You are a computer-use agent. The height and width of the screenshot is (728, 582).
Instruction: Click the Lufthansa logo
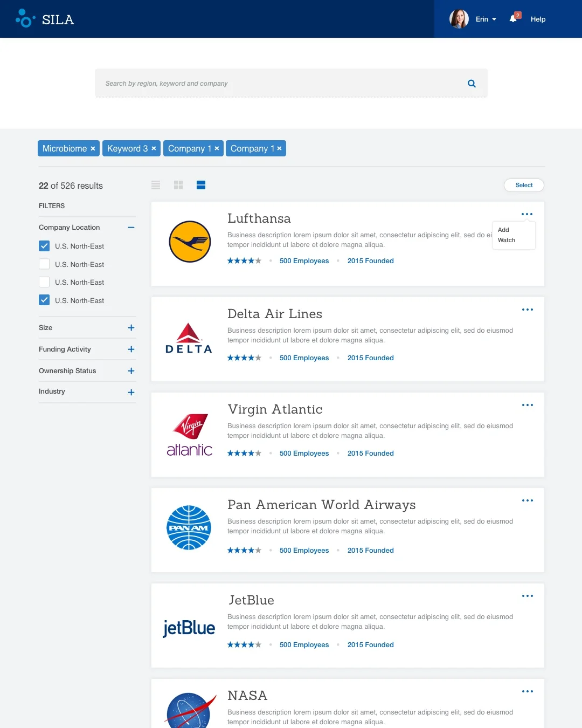point(190,242)
